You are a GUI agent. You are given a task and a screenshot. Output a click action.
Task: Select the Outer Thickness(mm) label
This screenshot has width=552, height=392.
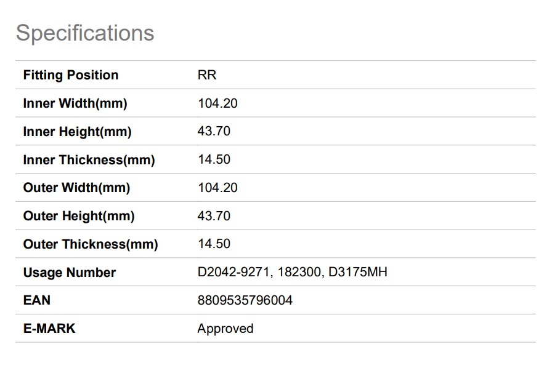91,244
